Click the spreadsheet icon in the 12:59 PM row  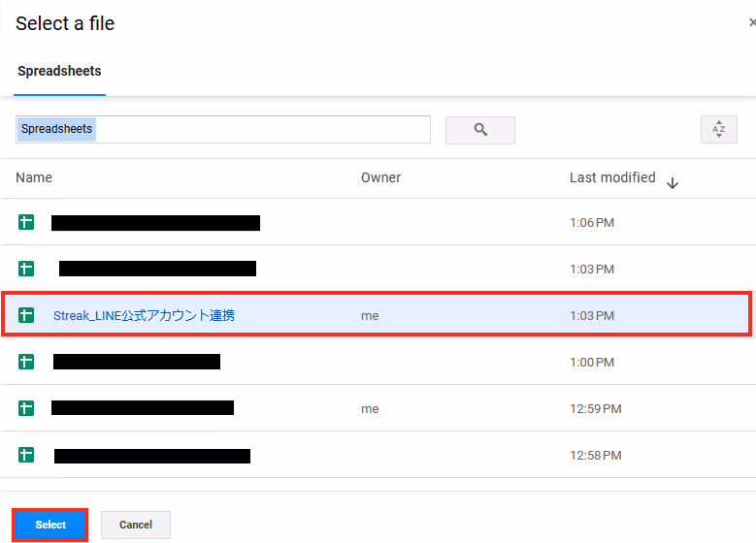[26, 408]
